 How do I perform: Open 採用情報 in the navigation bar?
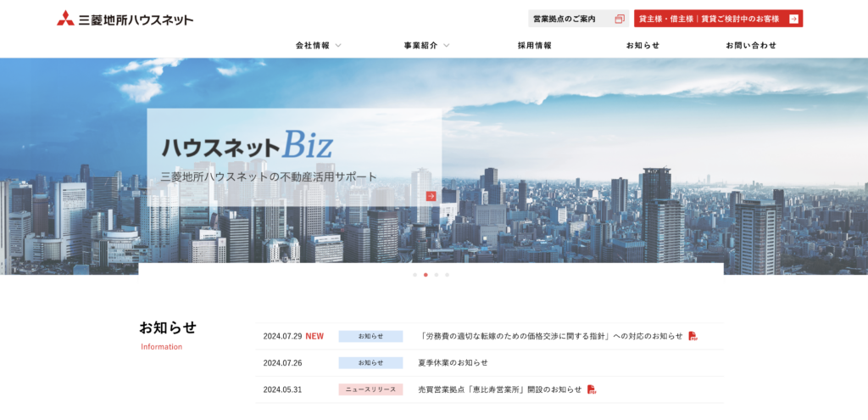point(534,46)
